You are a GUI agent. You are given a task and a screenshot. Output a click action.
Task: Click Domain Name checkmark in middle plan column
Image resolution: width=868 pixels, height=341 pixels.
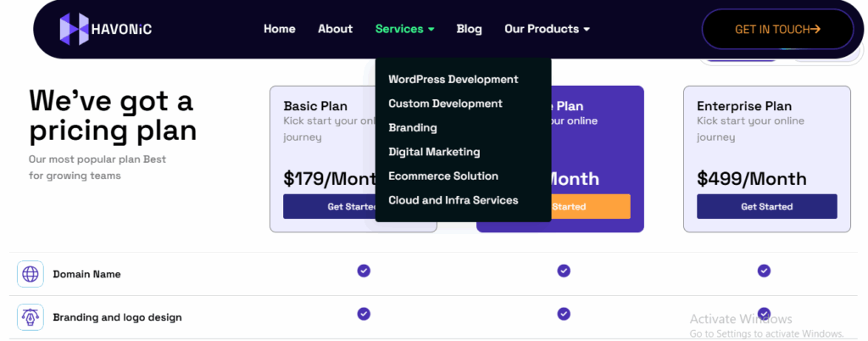564,271
